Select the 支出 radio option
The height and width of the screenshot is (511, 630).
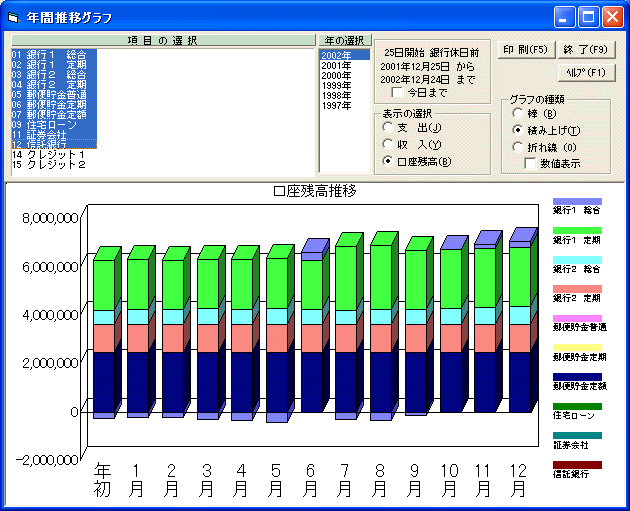point(389,129)
